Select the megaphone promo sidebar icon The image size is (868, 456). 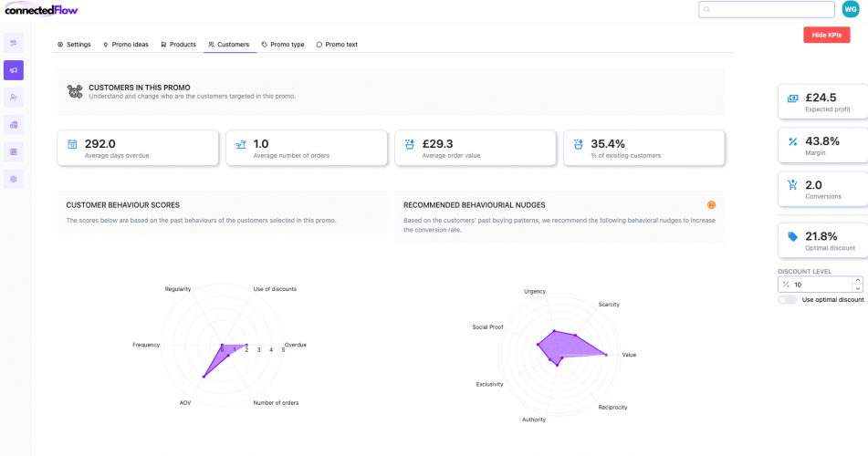point(14,70)
